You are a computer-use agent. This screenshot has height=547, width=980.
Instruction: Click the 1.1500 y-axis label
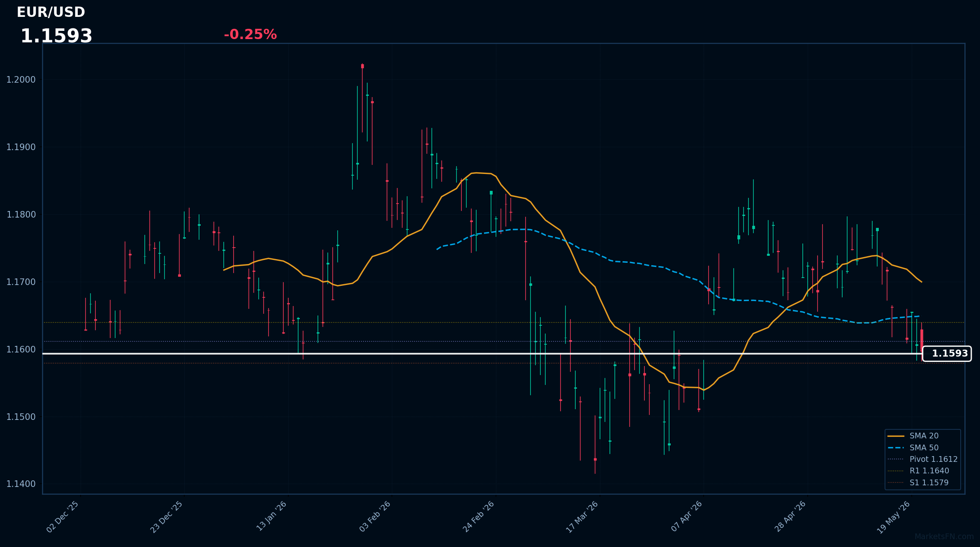tap(21, 417)
